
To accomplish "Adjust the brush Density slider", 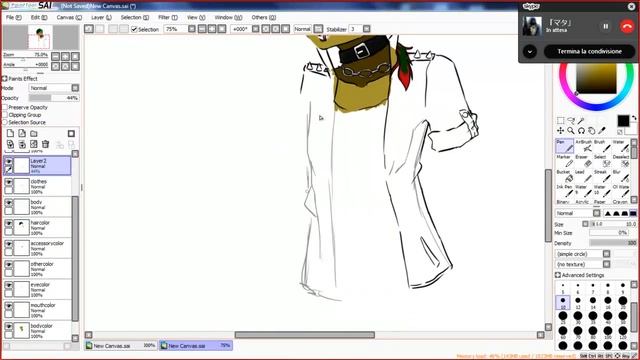I will (x=613, y=243).
